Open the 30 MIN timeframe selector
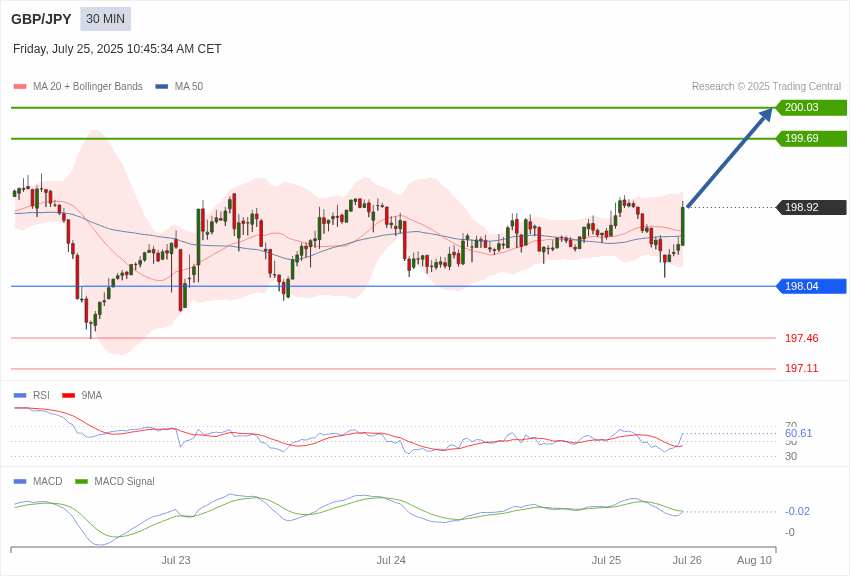The height and width of the screenshot is (576, 850). tap(105, 19)
